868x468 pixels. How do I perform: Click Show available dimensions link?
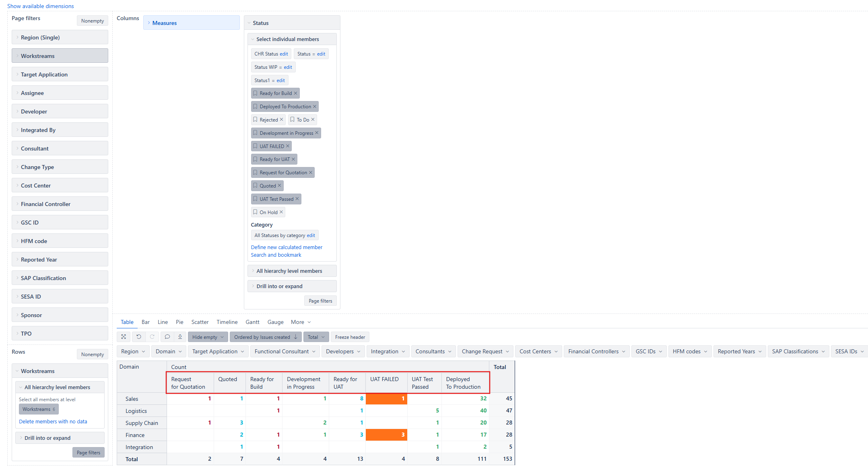pyautogui.click(x=40, y=6)
